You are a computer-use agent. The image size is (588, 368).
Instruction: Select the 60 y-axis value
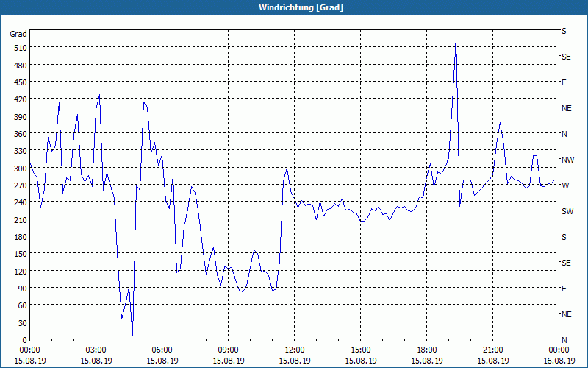click(23, 305)
